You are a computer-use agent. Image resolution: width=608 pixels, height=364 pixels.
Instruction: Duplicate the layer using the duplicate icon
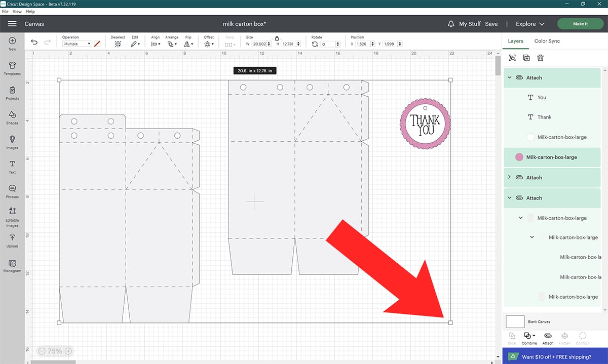pos(526,58)
